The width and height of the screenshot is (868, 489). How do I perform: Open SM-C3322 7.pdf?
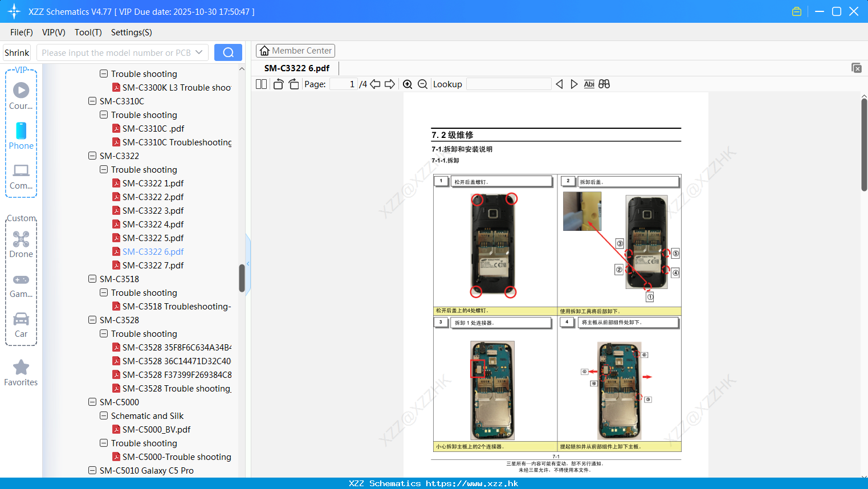(x=153, y=265)
